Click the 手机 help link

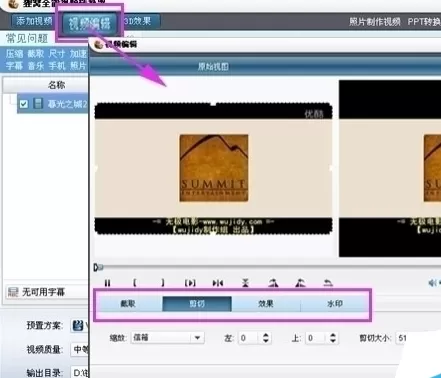[57, 66]
